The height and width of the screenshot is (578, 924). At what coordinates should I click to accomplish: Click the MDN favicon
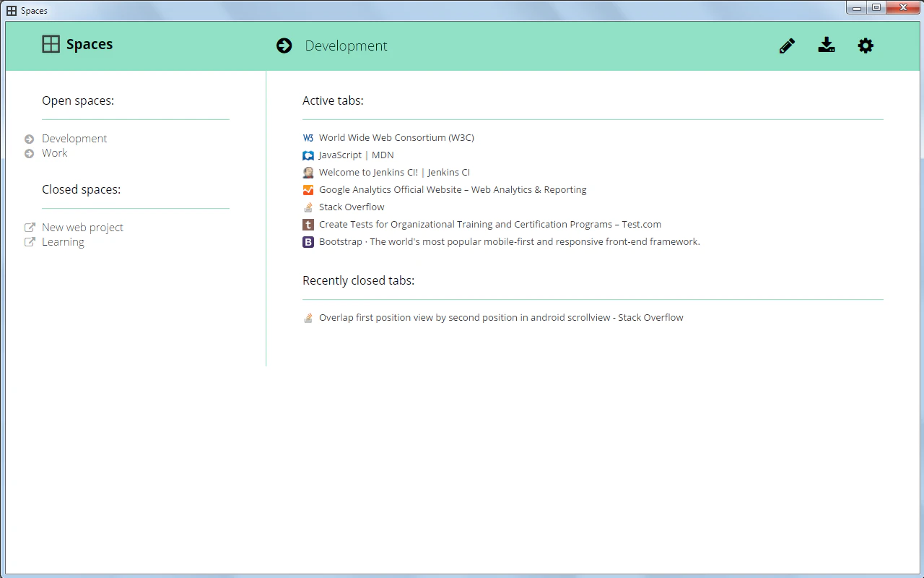308,155
